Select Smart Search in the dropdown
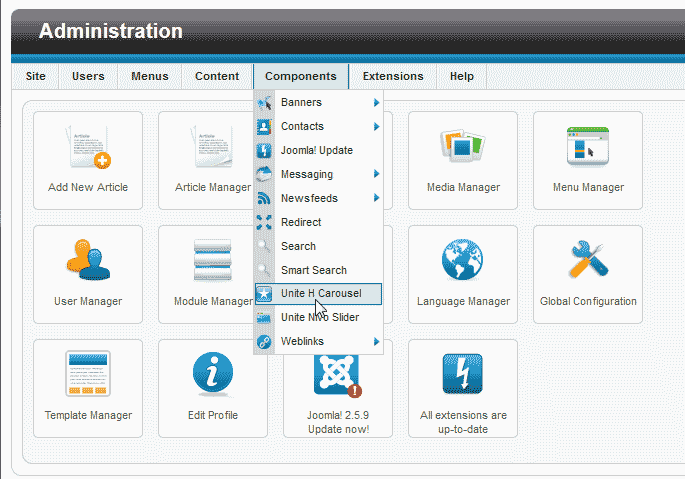Image resolution: width=685 pixels, height=479 pixels. tap(313, 270)
